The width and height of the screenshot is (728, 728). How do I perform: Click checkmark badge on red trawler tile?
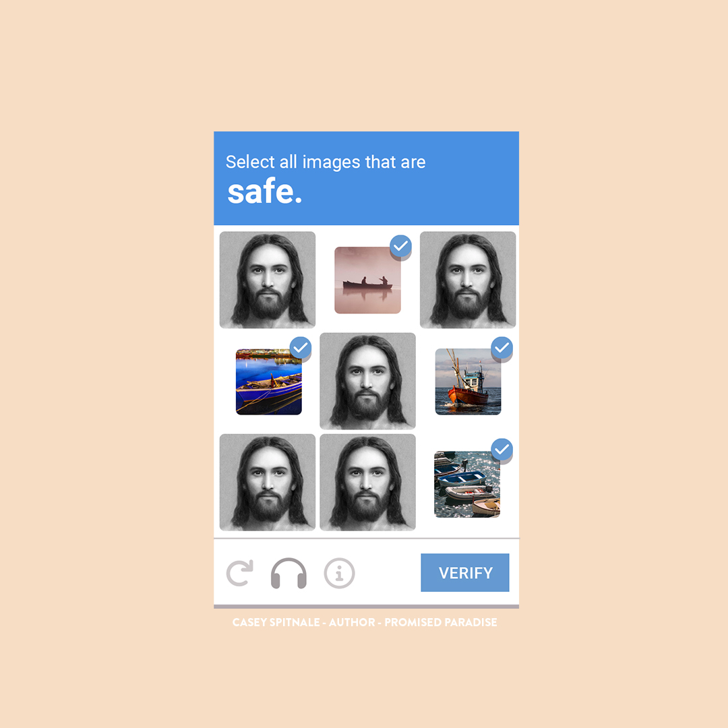tap(502, 347)
